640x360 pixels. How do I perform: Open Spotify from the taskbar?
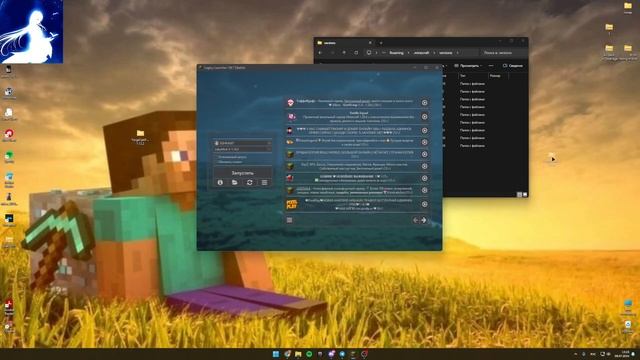[x=309, y=354]
